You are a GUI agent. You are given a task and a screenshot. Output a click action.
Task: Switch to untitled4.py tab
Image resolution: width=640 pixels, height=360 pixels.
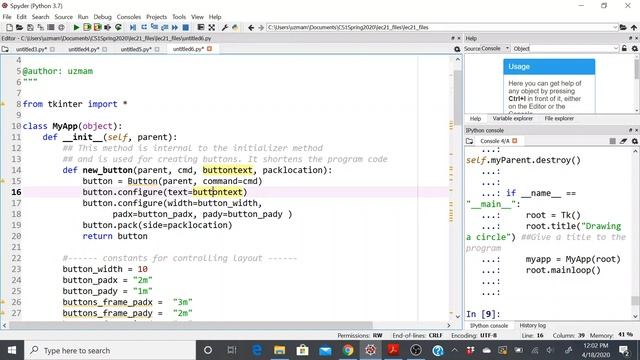(84, 49)
